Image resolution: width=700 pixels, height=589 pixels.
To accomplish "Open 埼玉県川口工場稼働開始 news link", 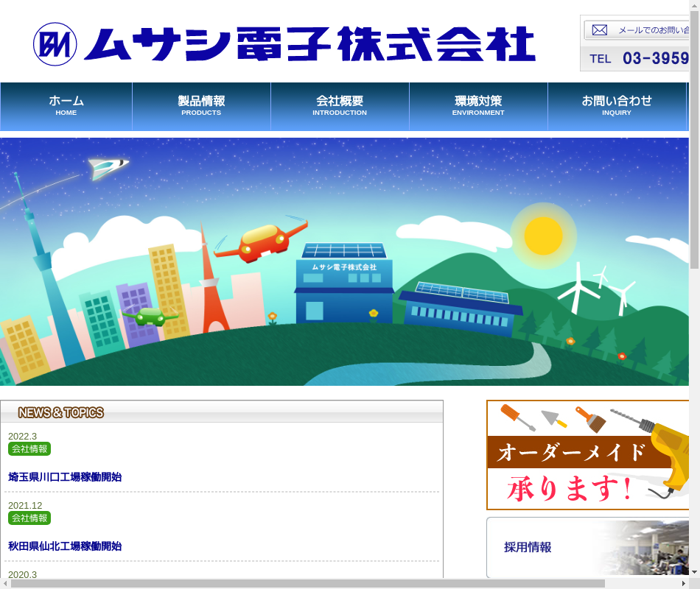I will (65, 477).
